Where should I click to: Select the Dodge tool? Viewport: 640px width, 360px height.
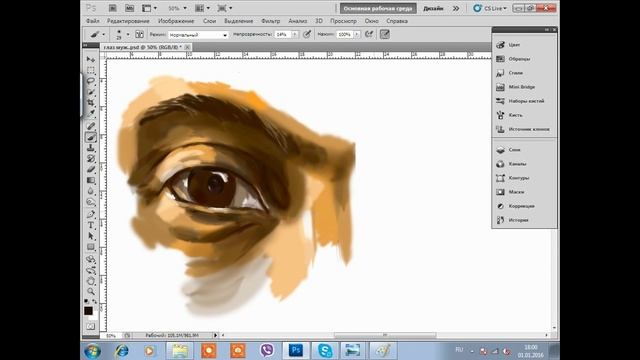coord(91,202)
